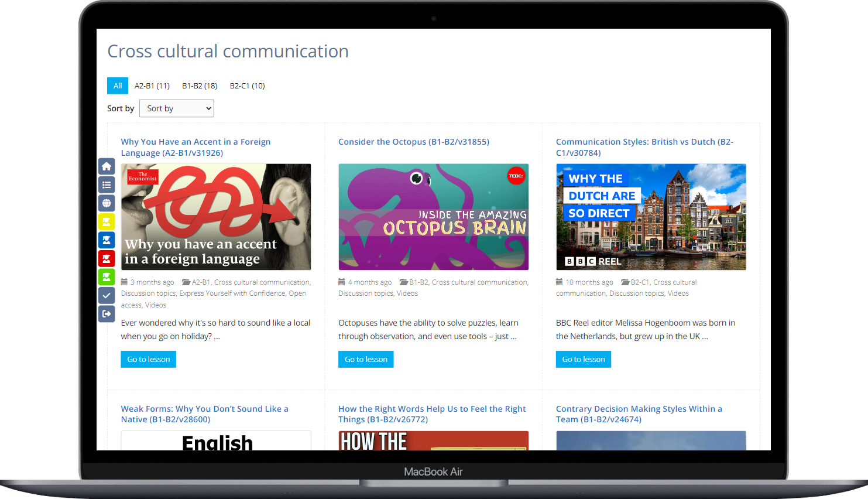Click 'B1-B2' category under the Octopus lesson
This screenshot has height=499, width=868.
(419, 282)
